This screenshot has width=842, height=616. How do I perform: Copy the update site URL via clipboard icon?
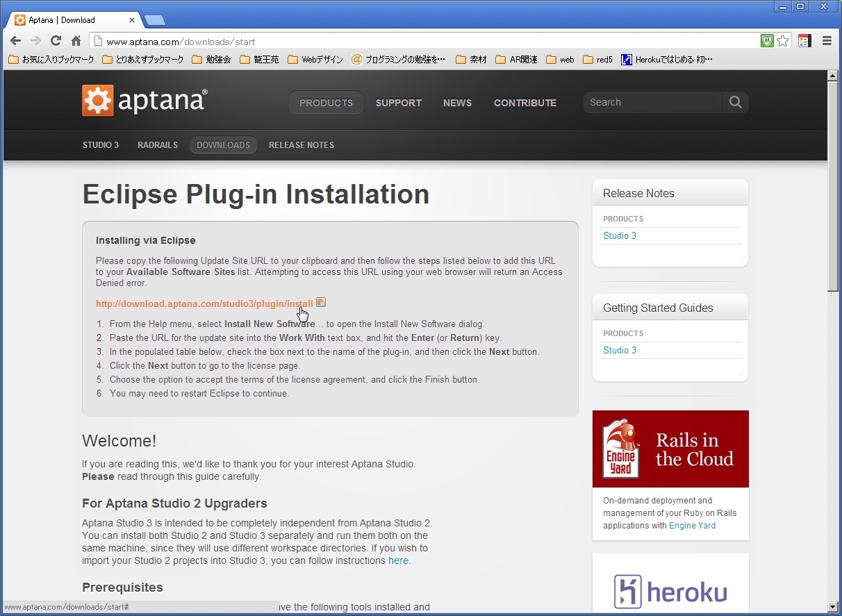click(321, 302)
